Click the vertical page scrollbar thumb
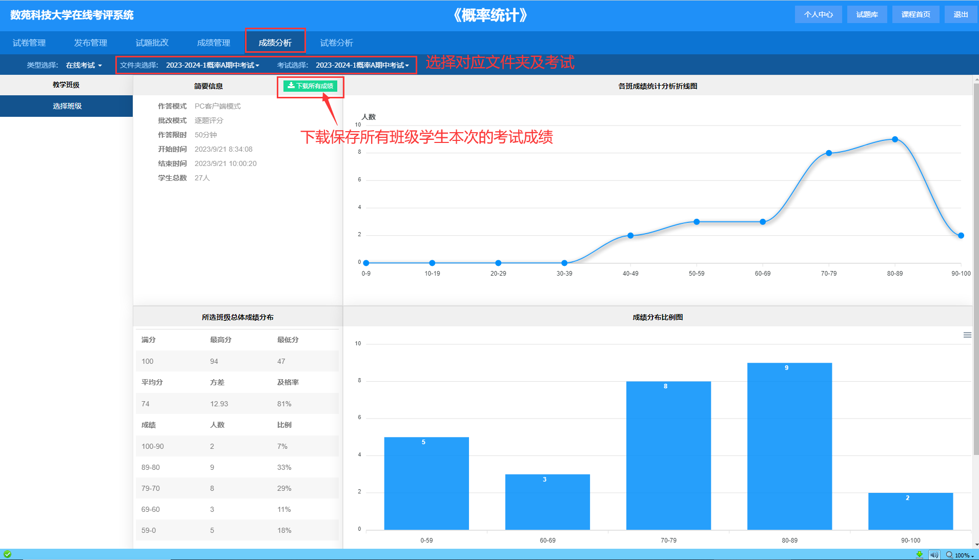Image resolution: width=979 pixels, height=560 pixels. pyautogui.click(x=976, y=269)
